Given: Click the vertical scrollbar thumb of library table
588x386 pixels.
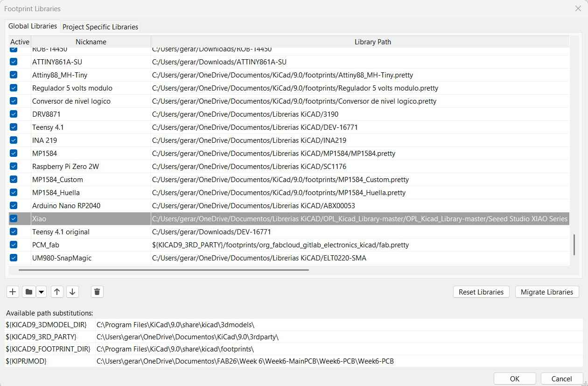Looking at the screenshot, I should pos(574,245).
